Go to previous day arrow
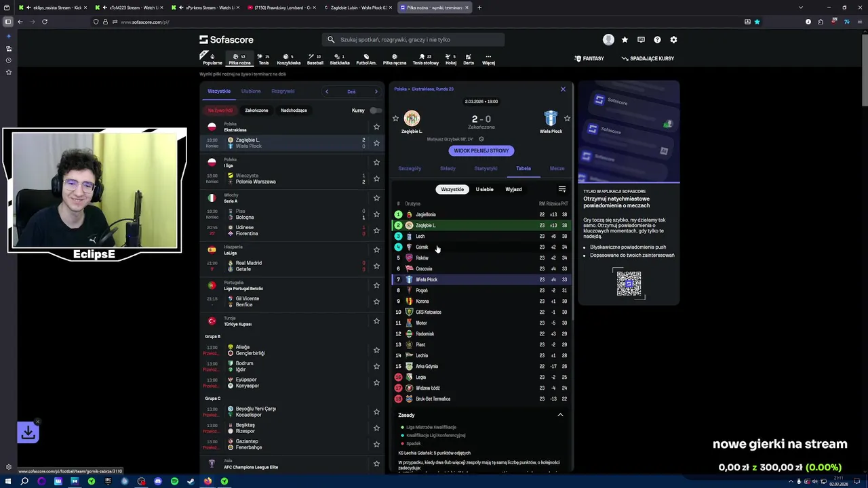The width and height of the screenshot is (868, 488). [x=327, y=91]
